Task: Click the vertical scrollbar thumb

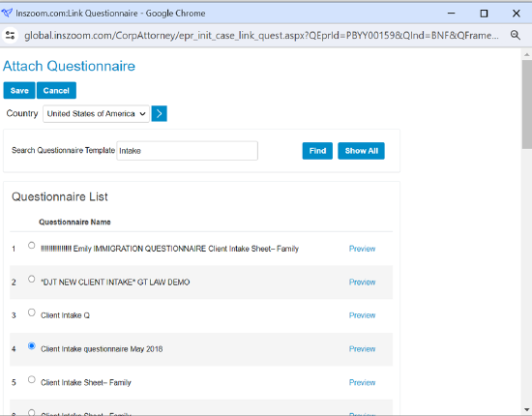Action: pos(526,104)
